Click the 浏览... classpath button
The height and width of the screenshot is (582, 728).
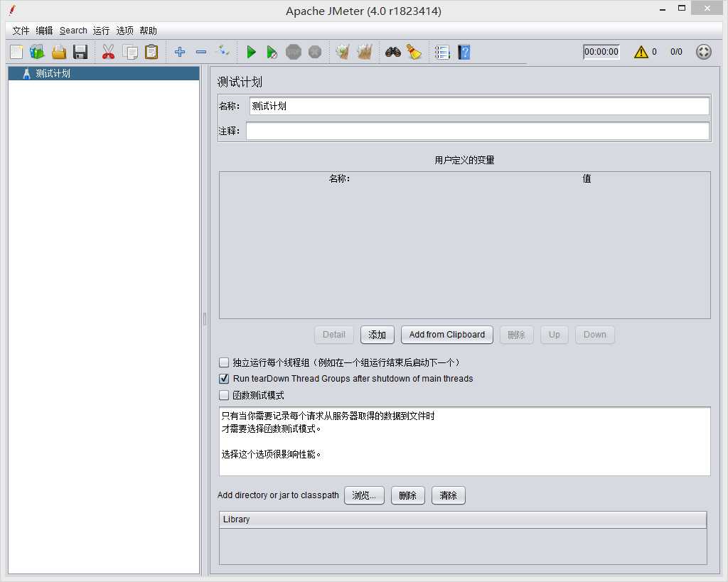364,495
